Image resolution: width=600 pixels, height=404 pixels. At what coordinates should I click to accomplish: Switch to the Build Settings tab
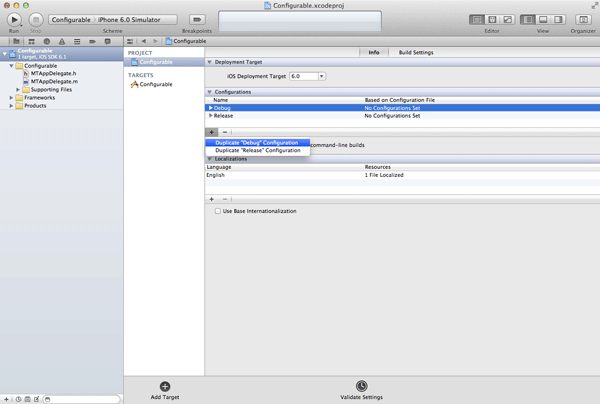(416, 52)
